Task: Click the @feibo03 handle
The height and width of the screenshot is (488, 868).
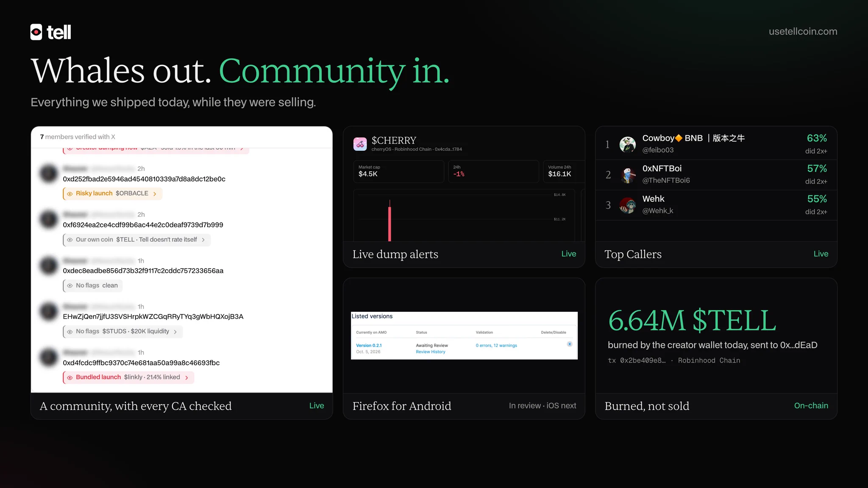Action: tap(658, 150)
